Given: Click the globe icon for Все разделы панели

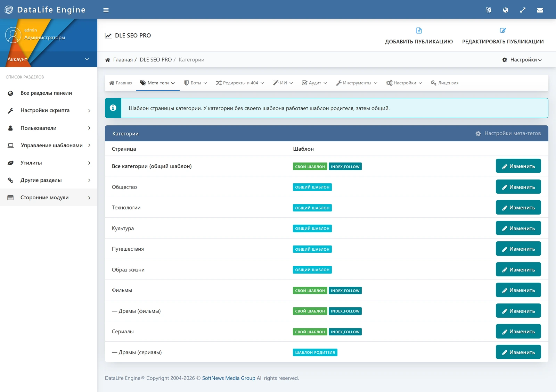Looking at the screenshot, I should 10,93.
